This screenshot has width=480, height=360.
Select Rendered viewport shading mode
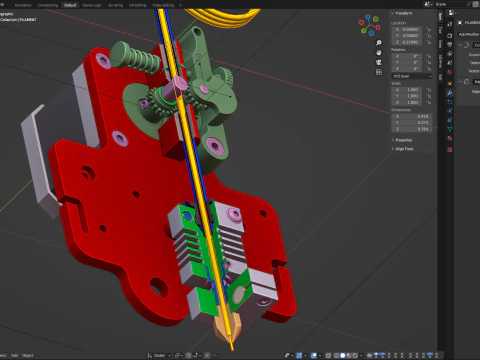[355, 355]
